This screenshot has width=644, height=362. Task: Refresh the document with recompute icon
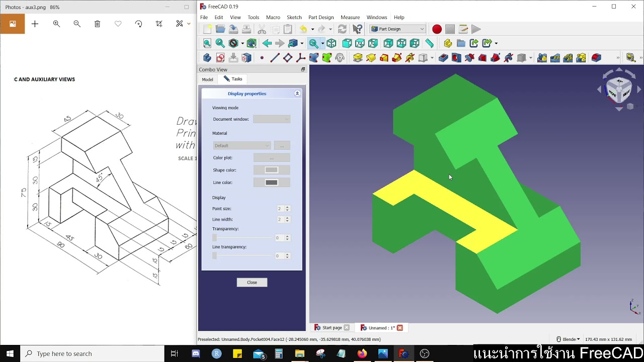[x=342, y=29]
